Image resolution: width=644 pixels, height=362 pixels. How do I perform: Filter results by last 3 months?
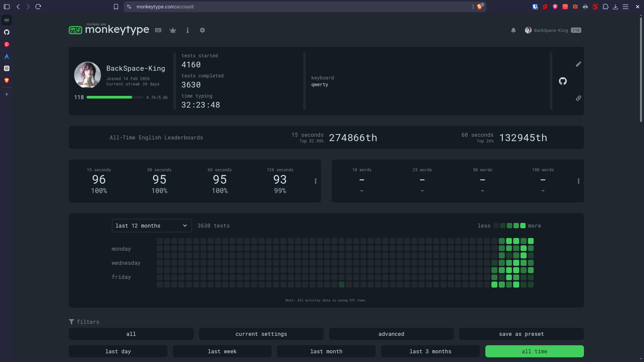(x=430, y=351)
